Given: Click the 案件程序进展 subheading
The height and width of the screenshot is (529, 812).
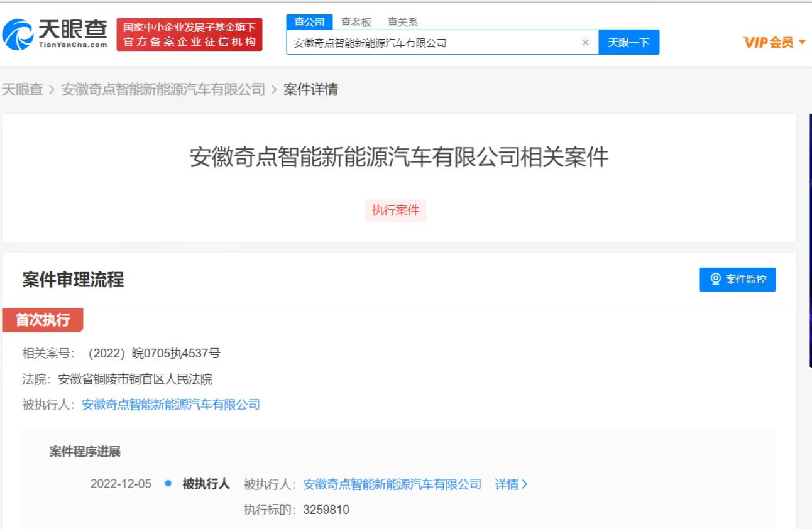Looking at the screenshot, I should tap(85, 452).
